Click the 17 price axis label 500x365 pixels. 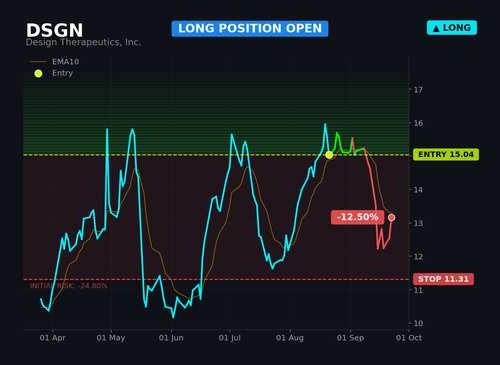pos(418,90)
